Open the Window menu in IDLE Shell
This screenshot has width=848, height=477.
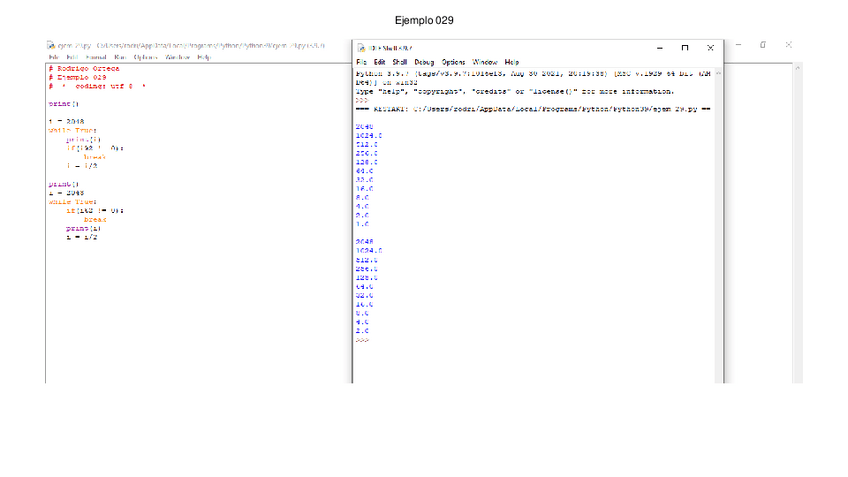[485, 62]
